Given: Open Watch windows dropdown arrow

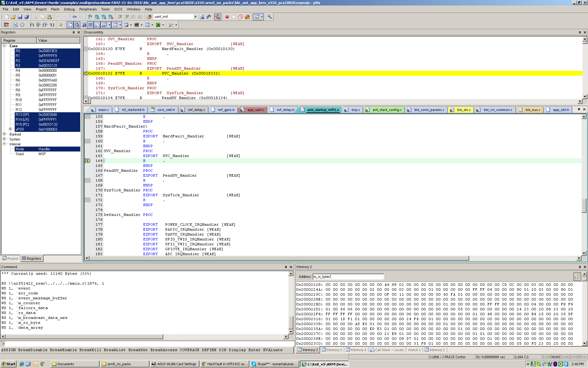Looking at the screenshot, I should [x=109, y=25].
